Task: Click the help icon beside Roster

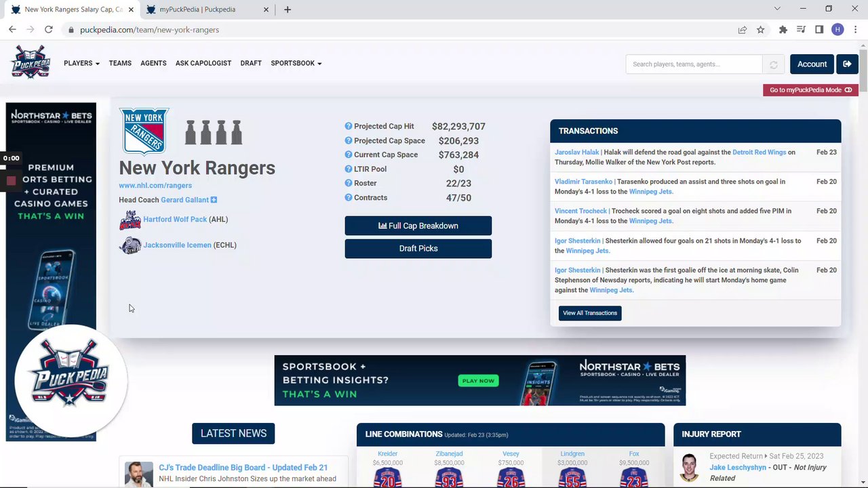Action: 349,183
